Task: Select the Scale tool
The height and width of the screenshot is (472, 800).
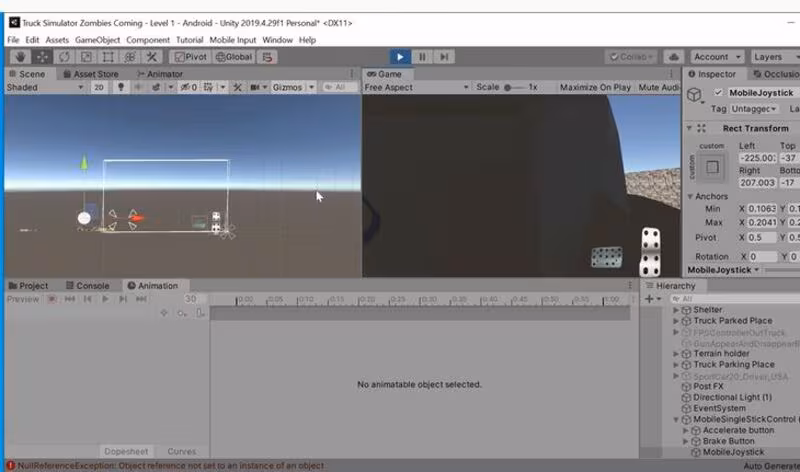Action: (x=86, y=57)
